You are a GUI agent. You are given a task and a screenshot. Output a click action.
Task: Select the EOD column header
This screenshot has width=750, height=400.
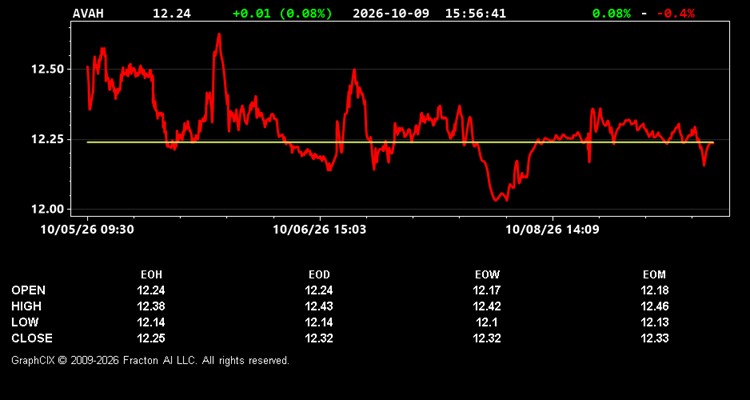(319, 275)
